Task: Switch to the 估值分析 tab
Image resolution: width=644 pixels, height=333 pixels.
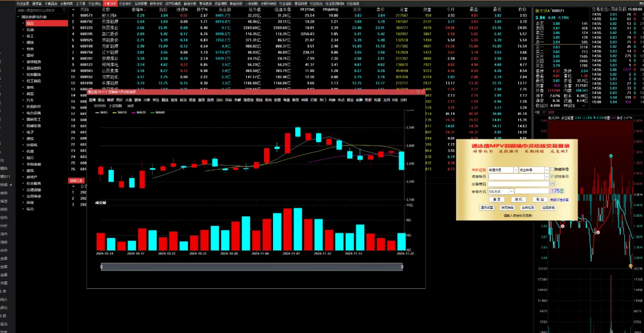Action: pyautogui.click(x=190, y=4)
